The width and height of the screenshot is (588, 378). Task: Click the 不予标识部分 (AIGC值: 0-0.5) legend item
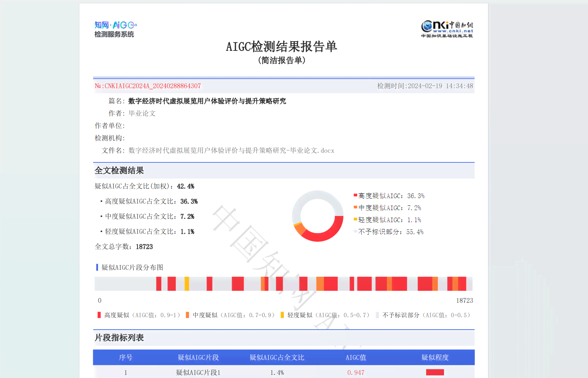coord(423,315)
